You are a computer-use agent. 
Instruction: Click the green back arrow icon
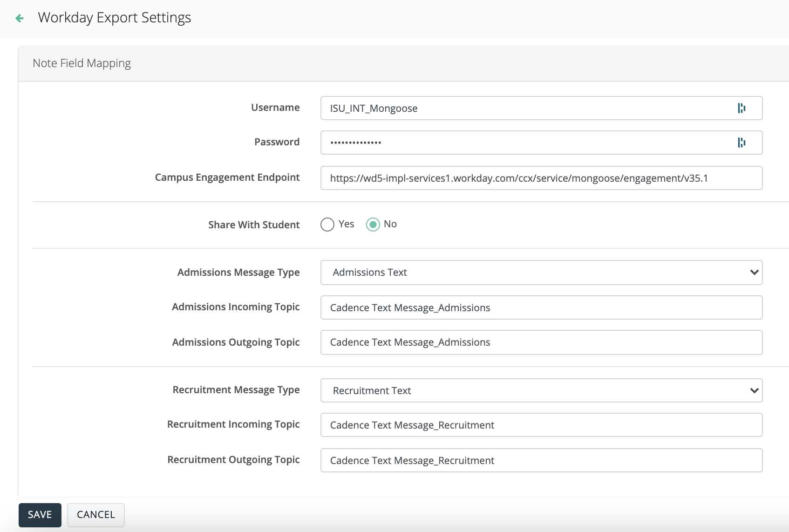coord(20,18)
